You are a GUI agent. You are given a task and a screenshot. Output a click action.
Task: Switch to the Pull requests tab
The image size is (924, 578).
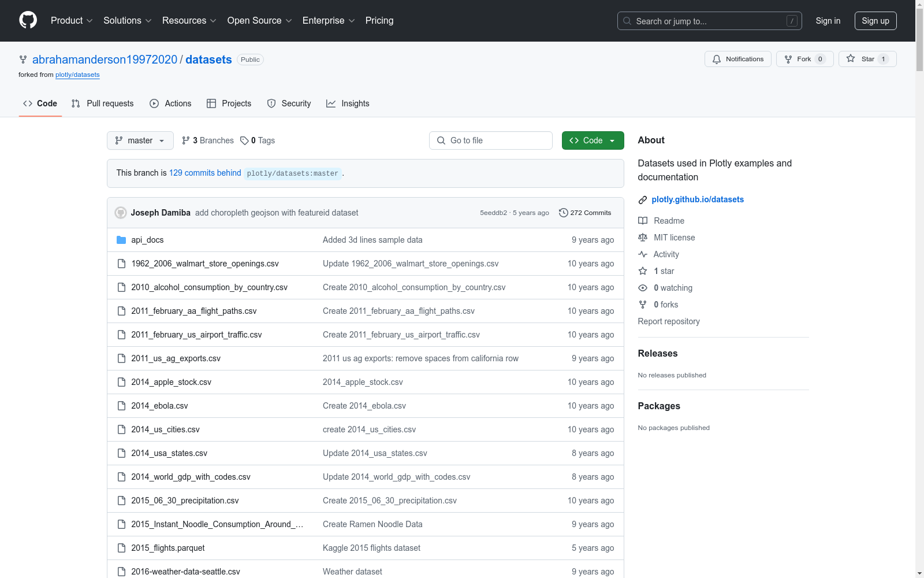(102, 103)
